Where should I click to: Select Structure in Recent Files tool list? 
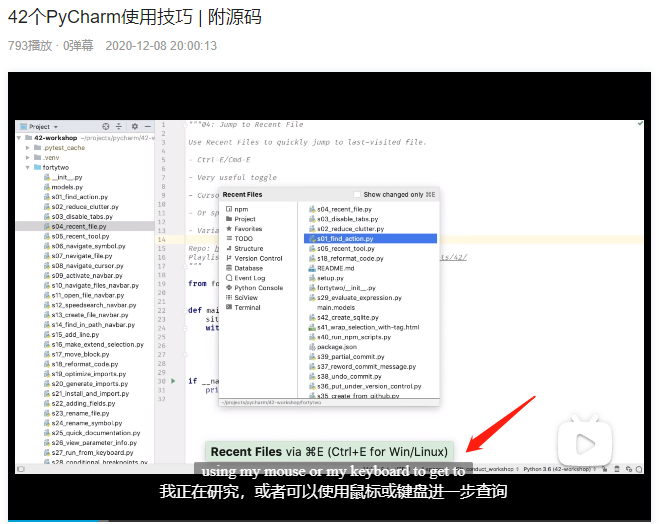pyautogui.click(x=245, y=248)
